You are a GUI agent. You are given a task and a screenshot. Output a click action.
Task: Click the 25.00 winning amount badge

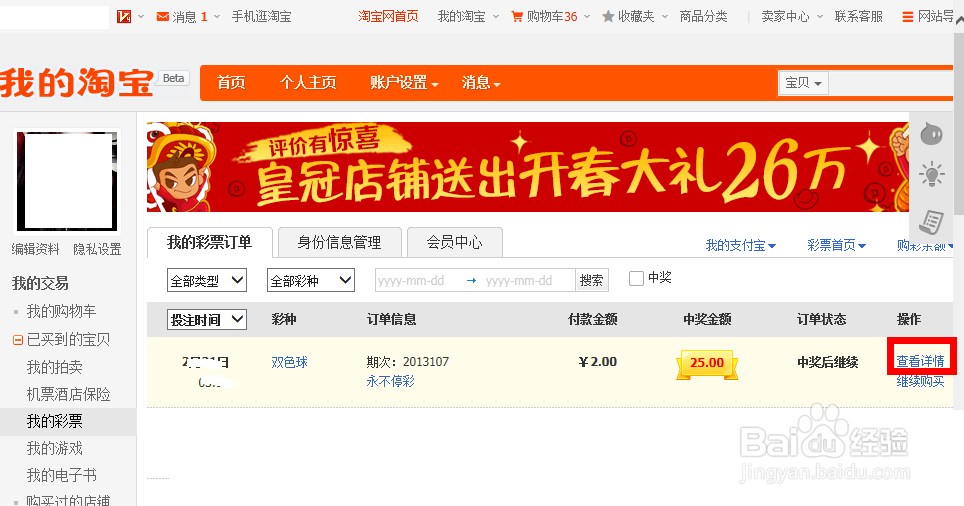click(707, 364)
